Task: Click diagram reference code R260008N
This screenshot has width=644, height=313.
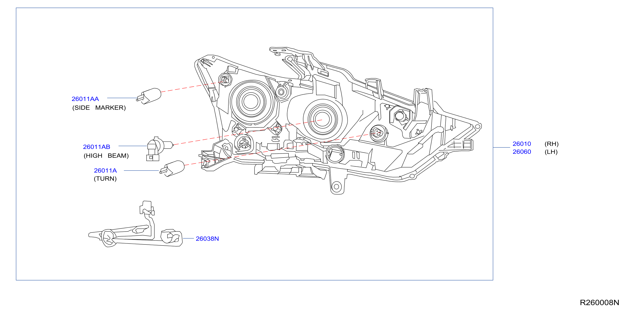Action: click(x=600, y=303)
